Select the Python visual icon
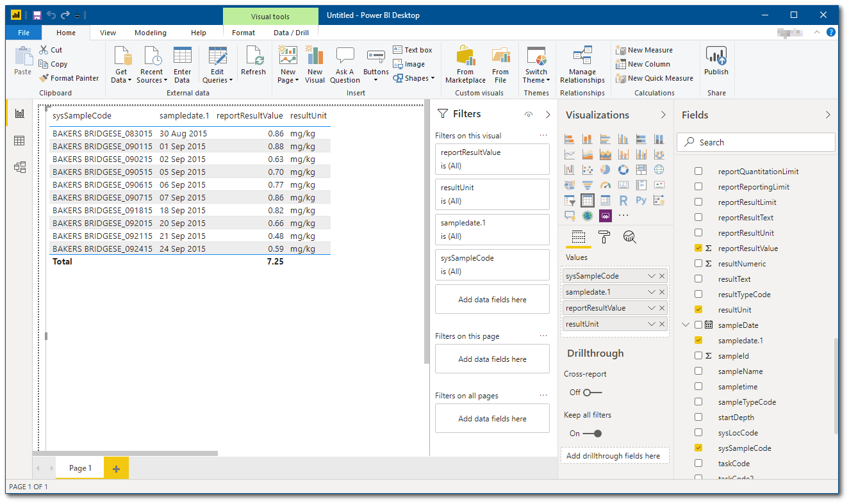Screen dimensions: 849x504 point(641,200)
